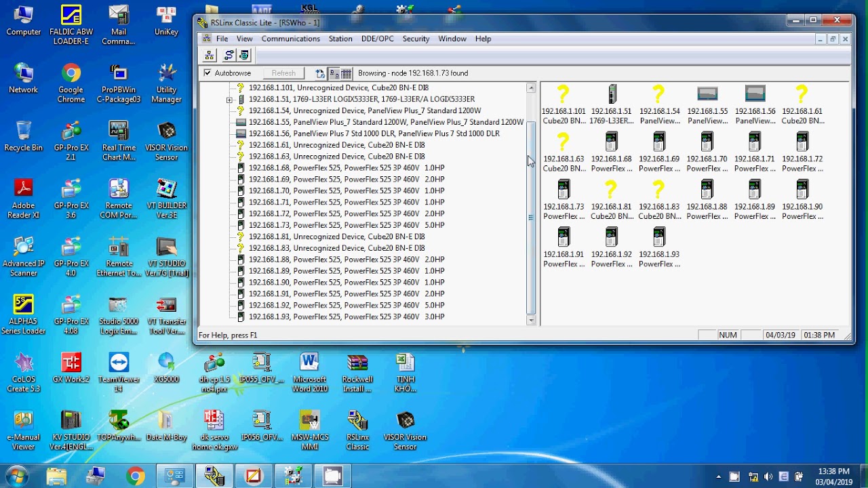
Task: Expand the 192.168.1.51 1769-L33ER tree node
Action: pyautogui.click(x=229, y=100)
